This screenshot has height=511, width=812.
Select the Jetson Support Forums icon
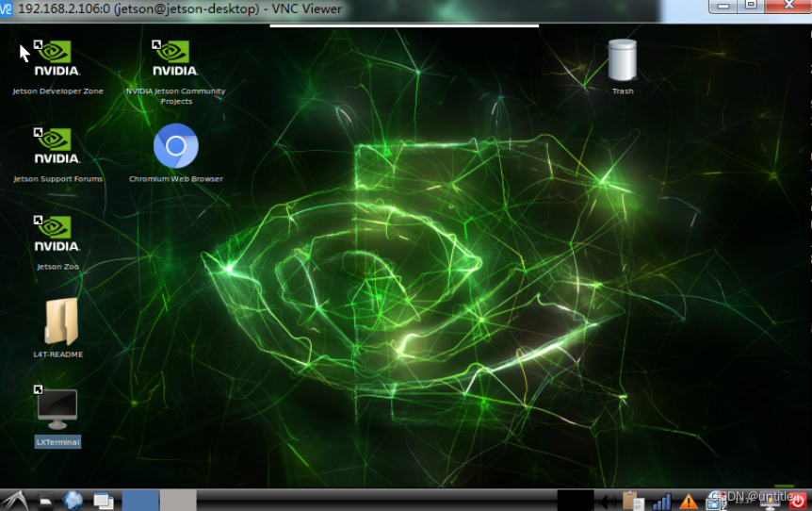pos(57,146)
